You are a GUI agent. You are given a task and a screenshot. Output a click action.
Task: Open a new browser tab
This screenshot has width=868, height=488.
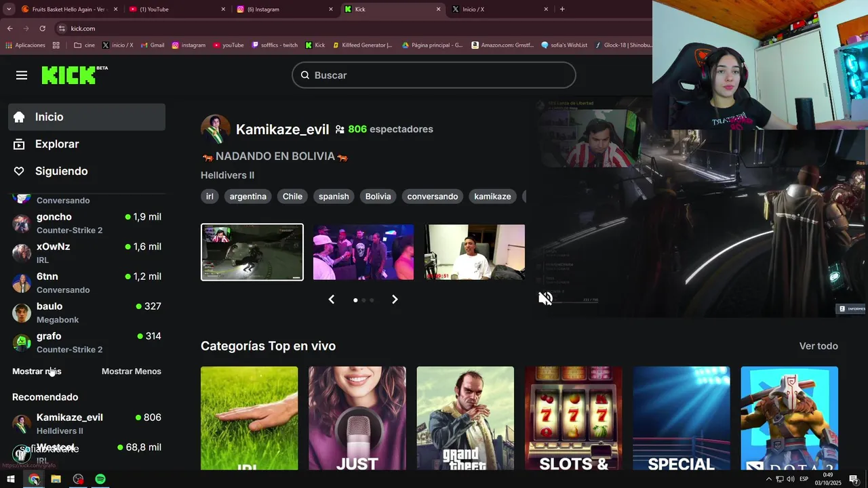pyautogui.click(x=562, y=9)
